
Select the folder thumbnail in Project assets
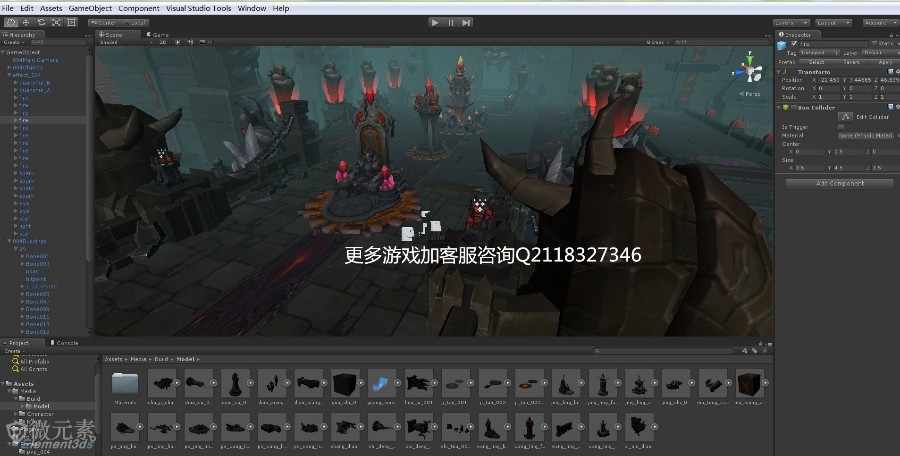(x=125, y=383)
